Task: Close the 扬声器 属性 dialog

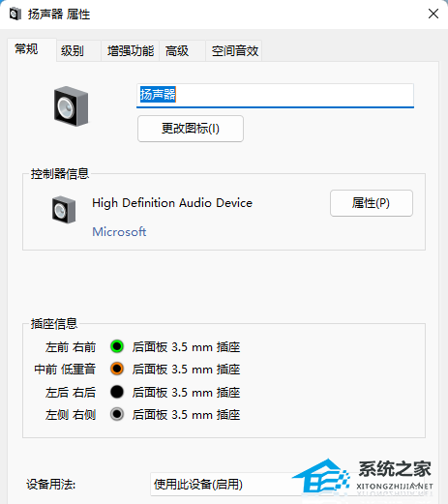Action: pos(433,14)
